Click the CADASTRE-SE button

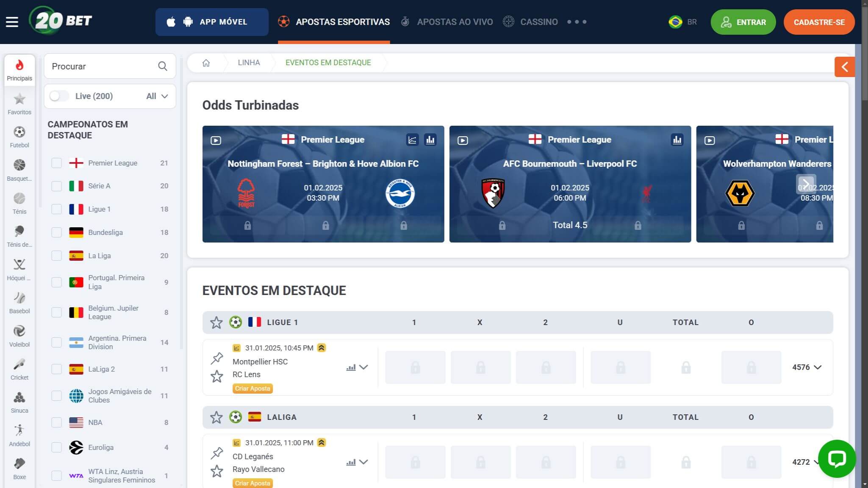tap(819, 22)
